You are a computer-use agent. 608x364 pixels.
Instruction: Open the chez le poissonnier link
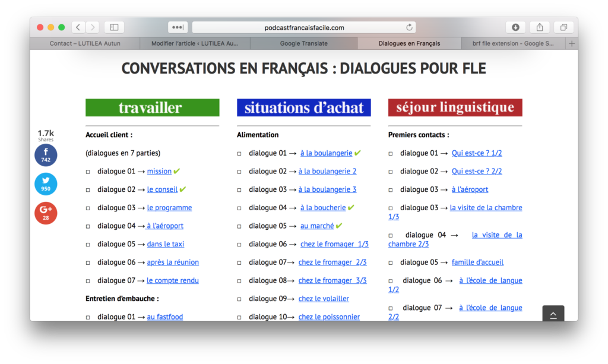(x=329, y=316)
